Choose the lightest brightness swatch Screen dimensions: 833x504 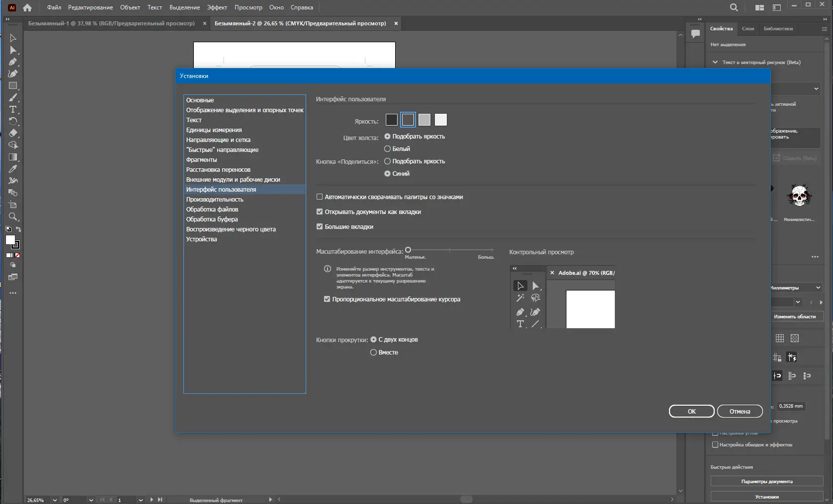441,120
